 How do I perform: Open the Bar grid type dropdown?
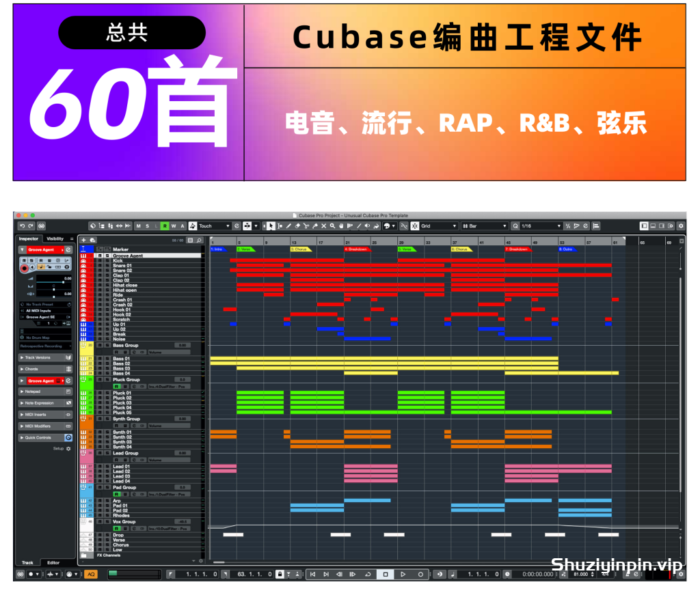(x=485, y=226)
